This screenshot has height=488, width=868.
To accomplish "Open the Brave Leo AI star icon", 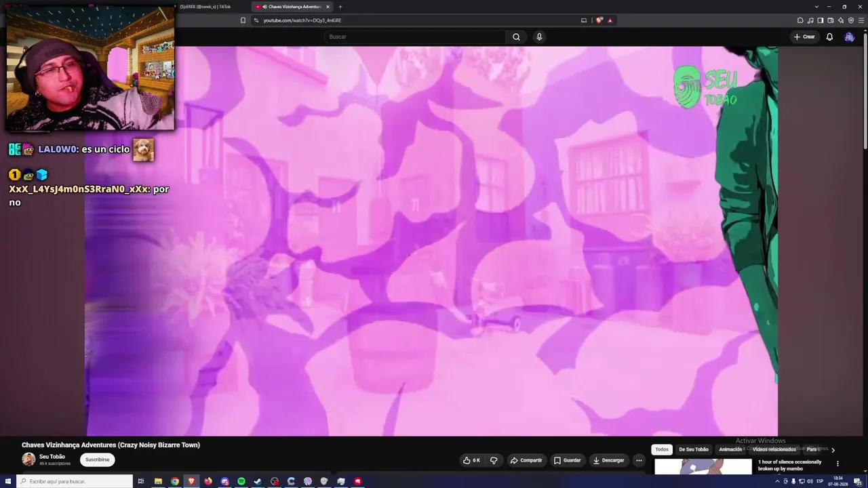I will click(x=841, y=20).
